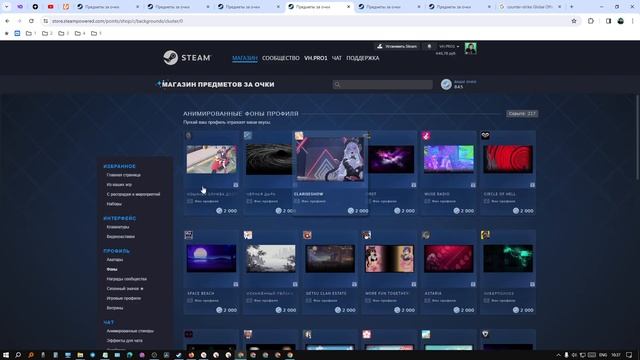Click the game icon above Black Hole background
The image size is (640, 360).
pyautogui.click(x=248, y=136)
